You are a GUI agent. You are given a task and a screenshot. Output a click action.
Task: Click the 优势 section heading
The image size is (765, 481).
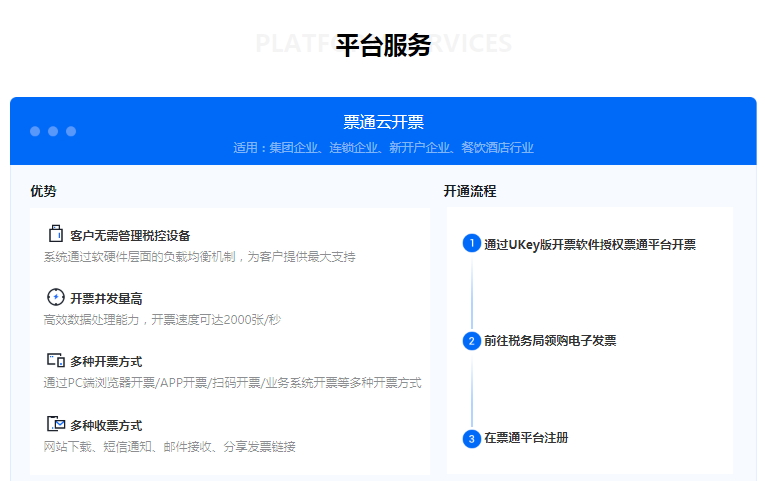43,191
